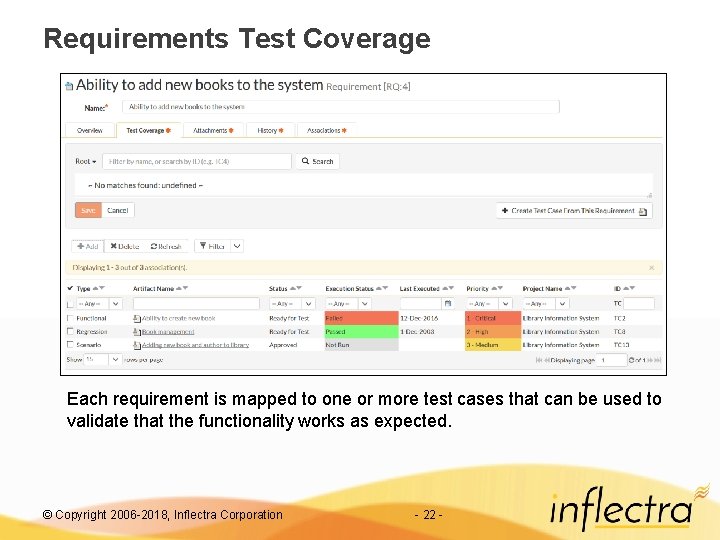Sort Last Executed column arrows
The width and height of the screenshot is (720, 540).
pyautogui.click(x=448, y=288)
